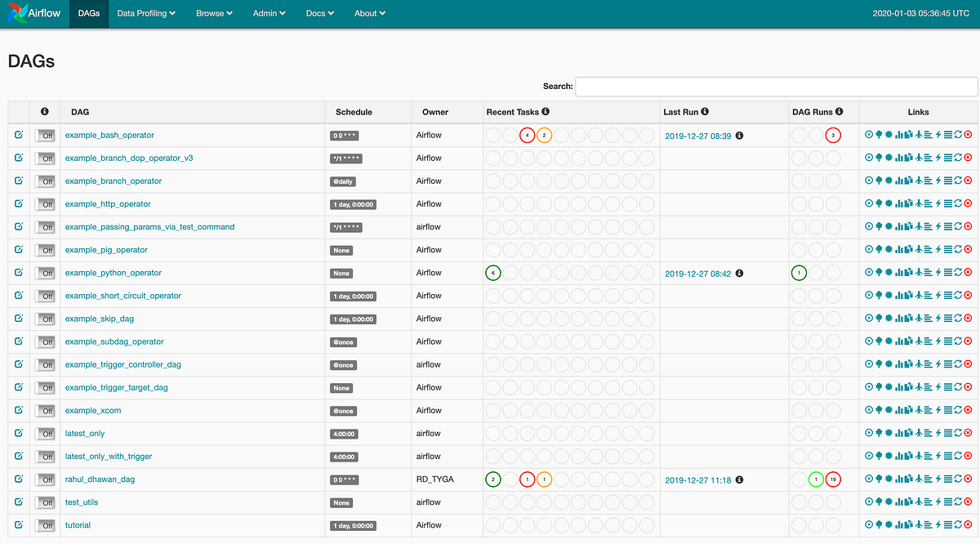The width and height of the screenshot is (980, 544).
Task: Open the Admin dropdown menu
Action: pos(269,13)
